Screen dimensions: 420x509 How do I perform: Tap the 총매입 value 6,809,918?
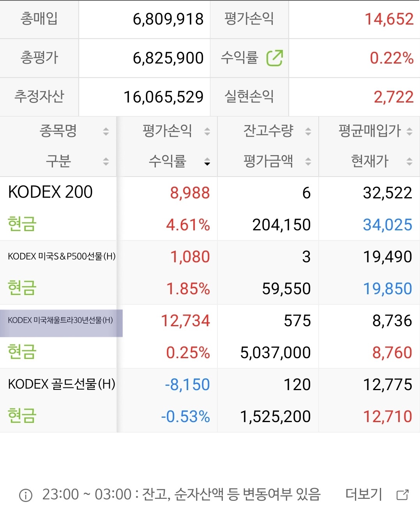coord(168,19)
